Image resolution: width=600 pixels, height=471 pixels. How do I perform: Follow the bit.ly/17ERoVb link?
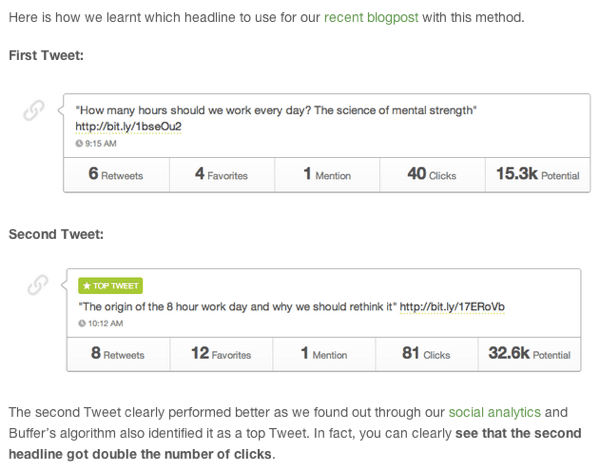452,307
